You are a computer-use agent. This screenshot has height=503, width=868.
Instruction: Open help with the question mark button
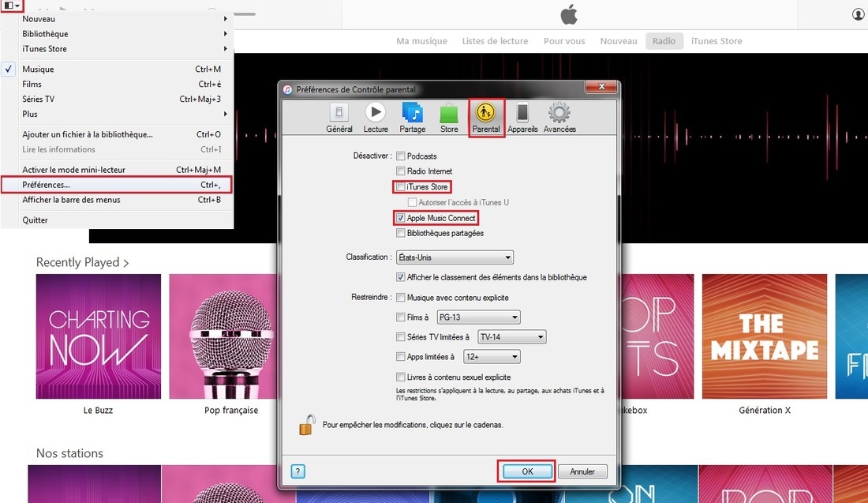(x=297, y=471)
